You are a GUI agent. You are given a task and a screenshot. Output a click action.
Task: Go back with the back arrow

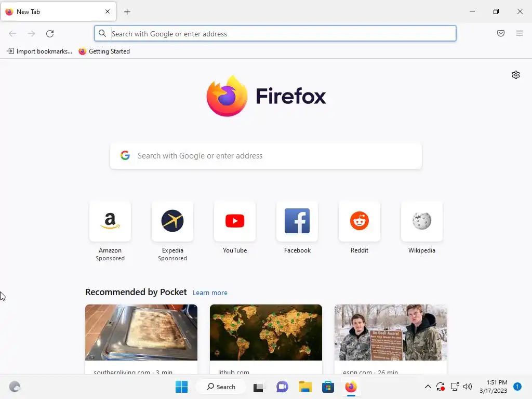[x=12, y=34]
